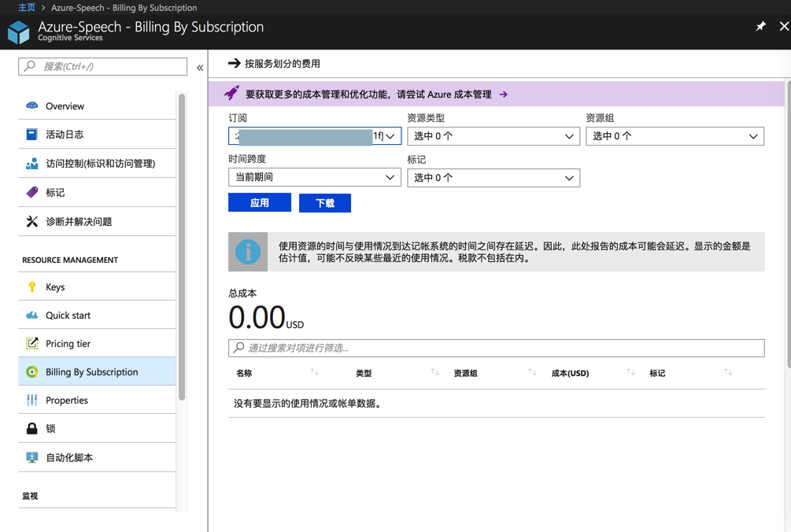Click the Cognitive Services cube icon
This screenshot has height=532, width=791.
tap(19, 32)
